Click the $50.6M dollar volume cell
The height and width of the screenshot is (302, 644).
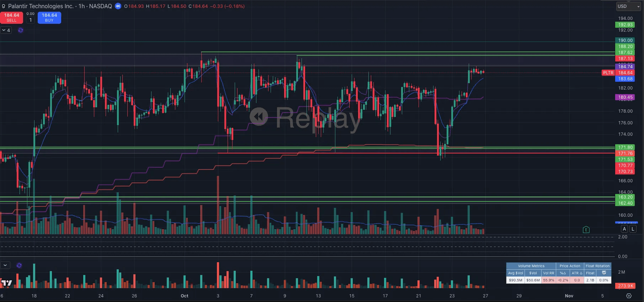coord(533,280)
